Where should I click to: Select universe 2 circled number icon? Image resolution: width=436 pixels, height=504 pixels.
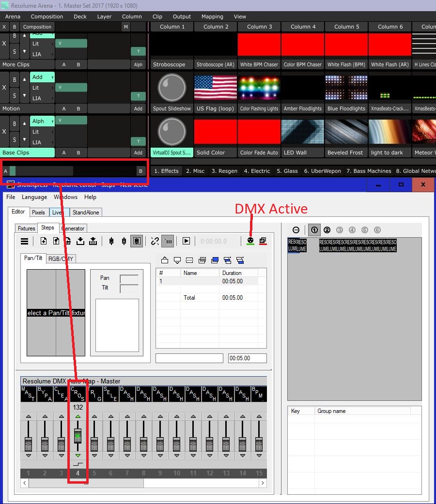click(x=327, y=230)
